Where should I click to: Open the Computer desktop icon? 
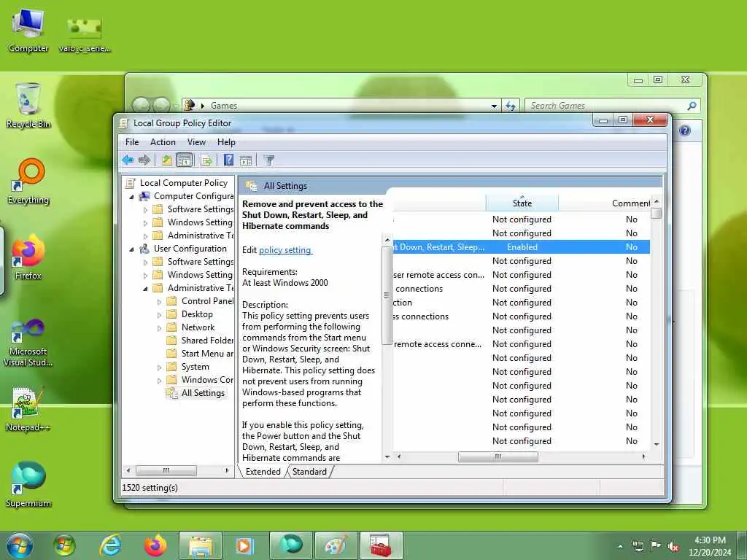[x=28, y=31]
